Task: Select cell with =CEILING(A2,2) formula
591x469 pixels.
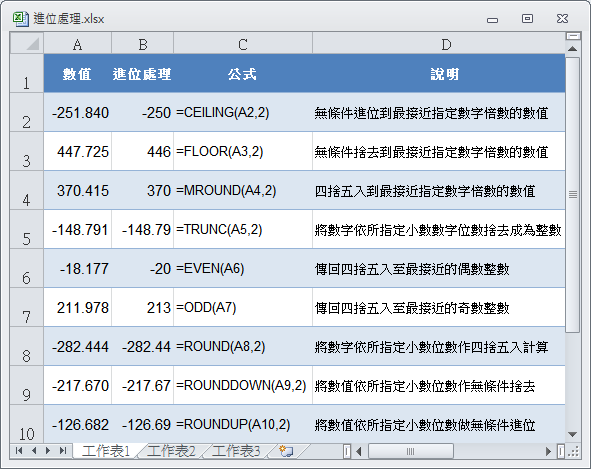Action: pos(243,112)
